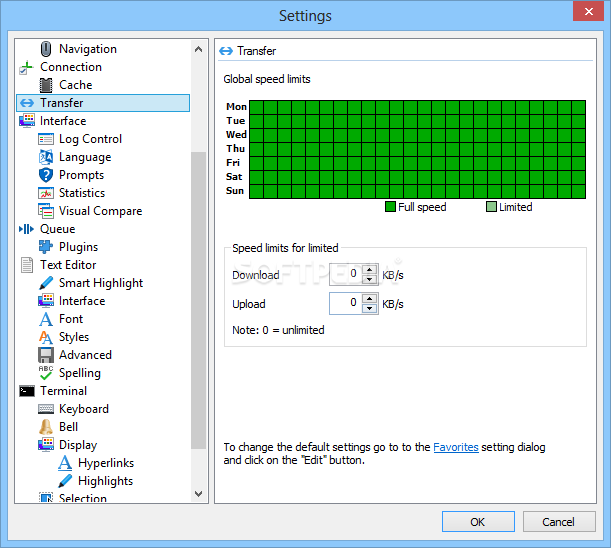Click the Keyboard icon
Image resolution: width=611 pixels, height=548 pixels.
pyautogui.click(x=46, y=409)
